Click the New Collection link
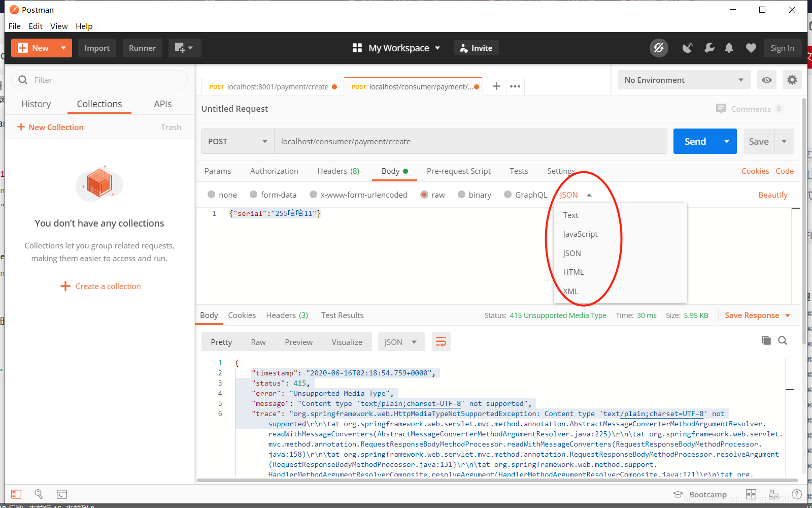The image size is (812, 508). click(51, 127)
